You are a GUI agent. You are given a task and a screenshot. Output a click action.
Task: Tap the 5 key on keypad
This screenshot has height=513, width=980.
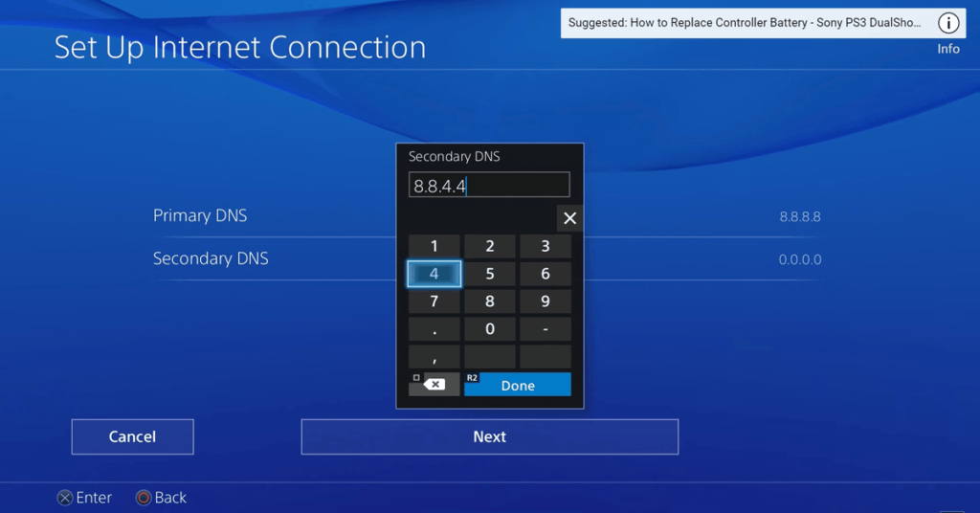[x=490, y=274]
